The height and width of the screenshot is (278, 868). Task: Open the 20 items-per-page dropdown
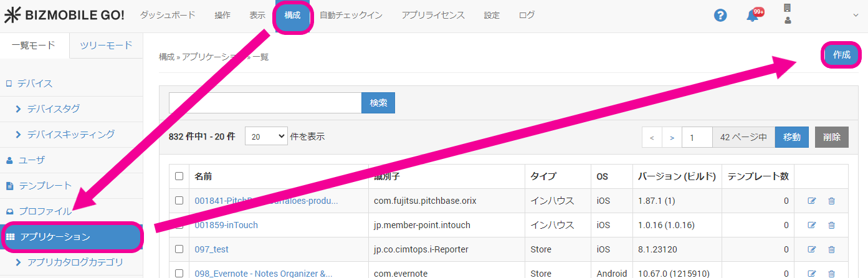pyautogui.click(x=266, y=136)
